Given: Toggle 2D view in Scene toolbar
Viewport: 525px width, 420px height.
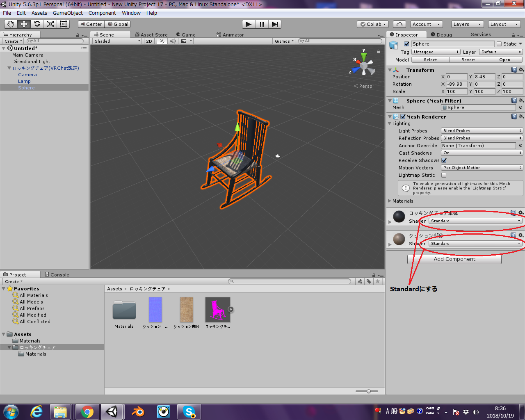Looking at the screenshot, I should [x=149, y=41].
